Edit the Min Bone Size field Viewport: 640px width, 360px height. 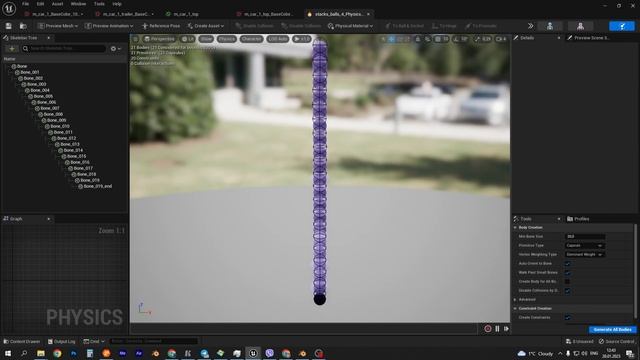(585, 236)
